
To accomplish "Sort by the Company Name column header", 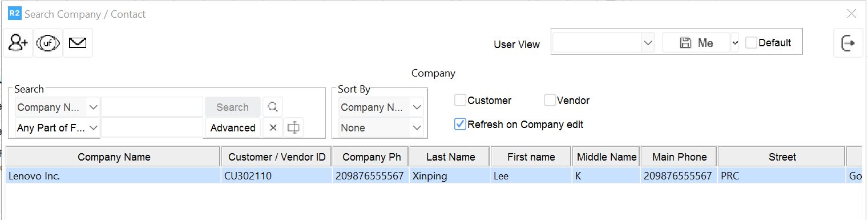I will pos(114,157).
